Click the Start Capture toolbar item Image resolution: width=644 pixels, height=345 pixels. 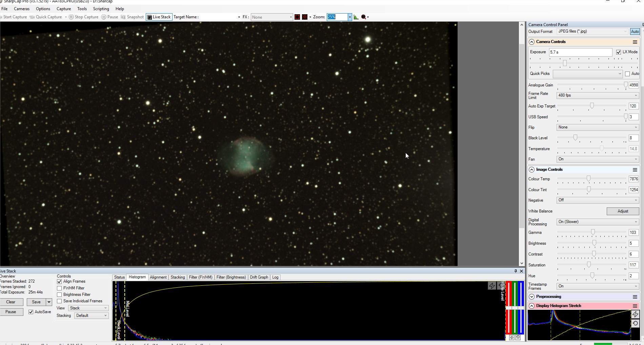click(x=14, y=17)
